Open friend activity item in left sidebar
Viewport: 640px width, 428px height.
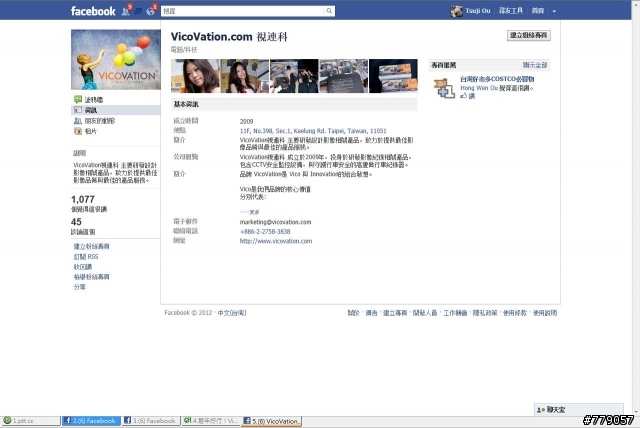tap(100, 121)
